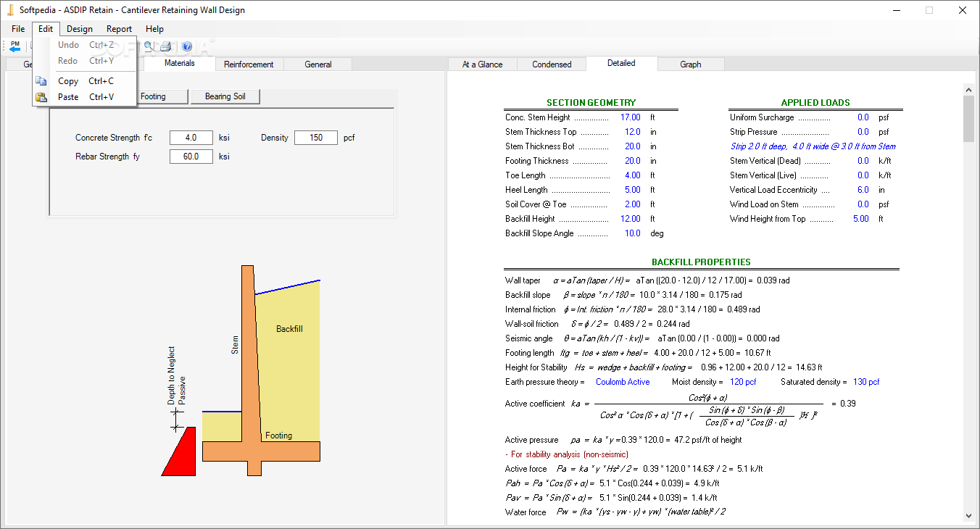The width and height of the screenshot is (980, 529).
Task: Select the disabled Undo menu entry
Action: (85, 45)
